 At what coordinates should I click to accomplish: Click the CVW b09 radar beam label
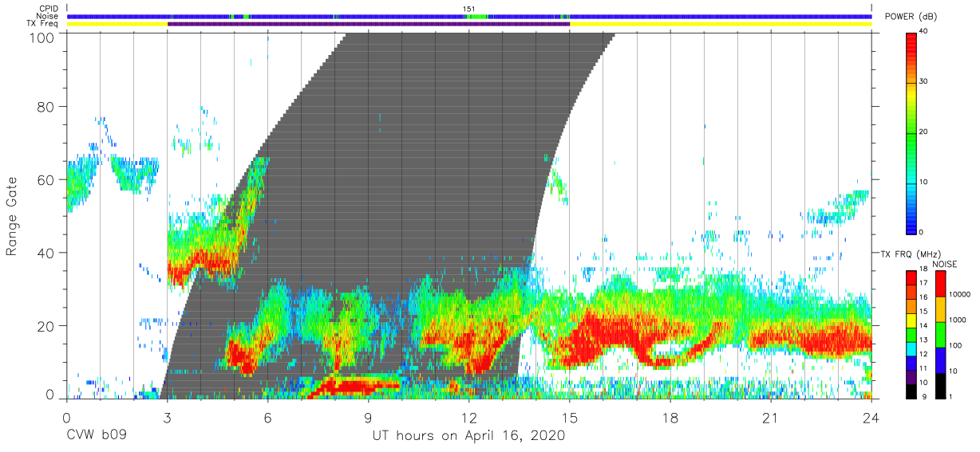pos(96,436)
